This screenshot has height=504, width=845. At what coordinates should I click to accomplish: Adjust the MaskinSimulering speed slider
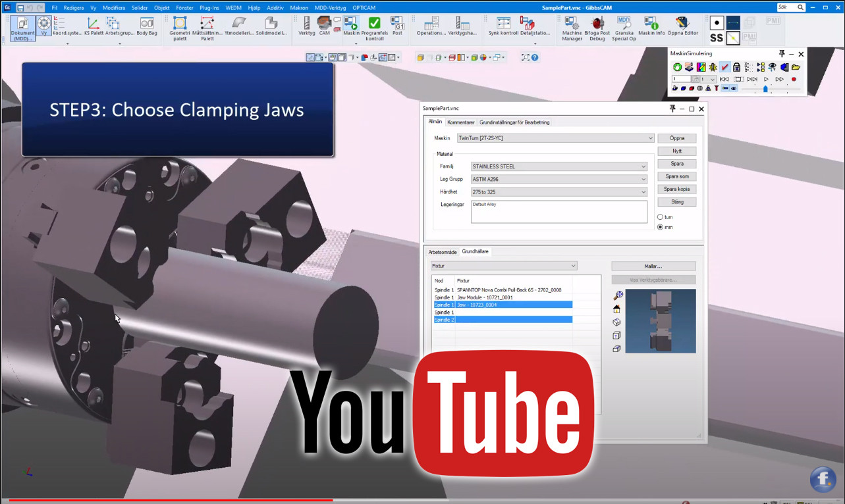tap(765, 88)
